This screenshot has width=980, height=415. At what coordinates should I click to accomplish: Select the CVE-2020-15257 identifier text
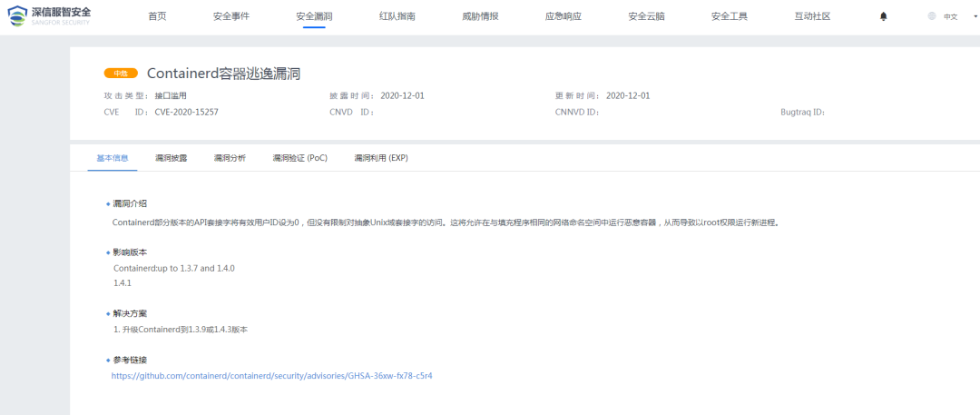point(186,113)
